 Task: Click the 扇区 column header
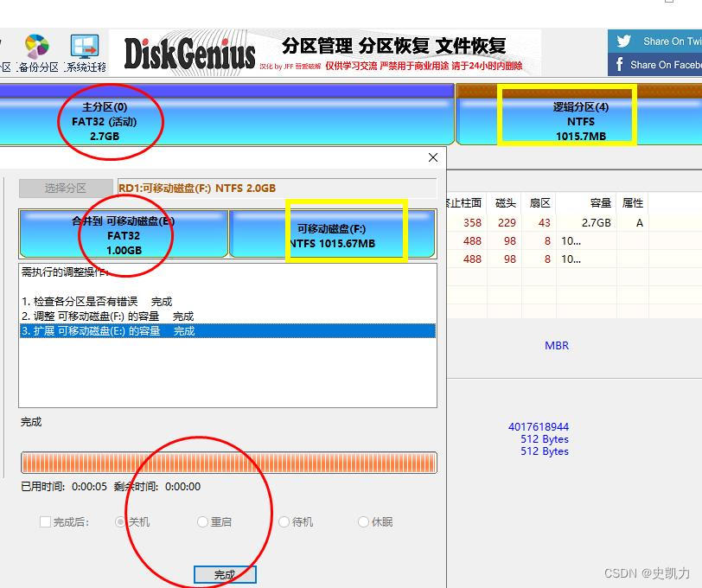(x=539, y=203)
